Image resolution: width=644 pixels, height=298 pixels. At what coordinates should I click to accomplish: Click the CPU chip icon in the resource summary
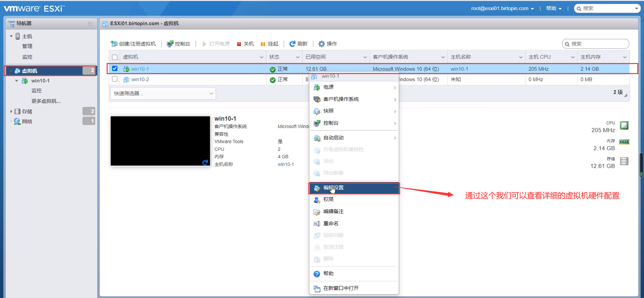(x=624, y=125)
